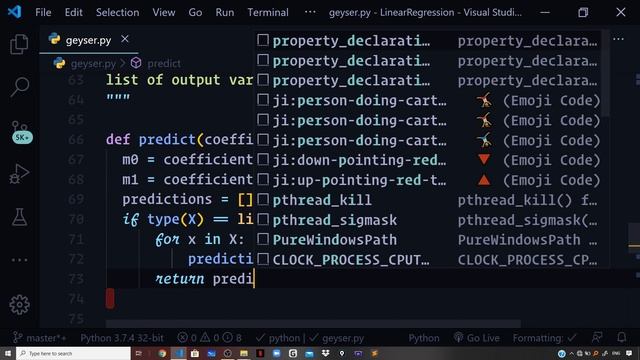This screenshot has height=360, width=640.
Task: Select the ji:up-pointing-red-t emoji suggestion
Action: point(428,180)
